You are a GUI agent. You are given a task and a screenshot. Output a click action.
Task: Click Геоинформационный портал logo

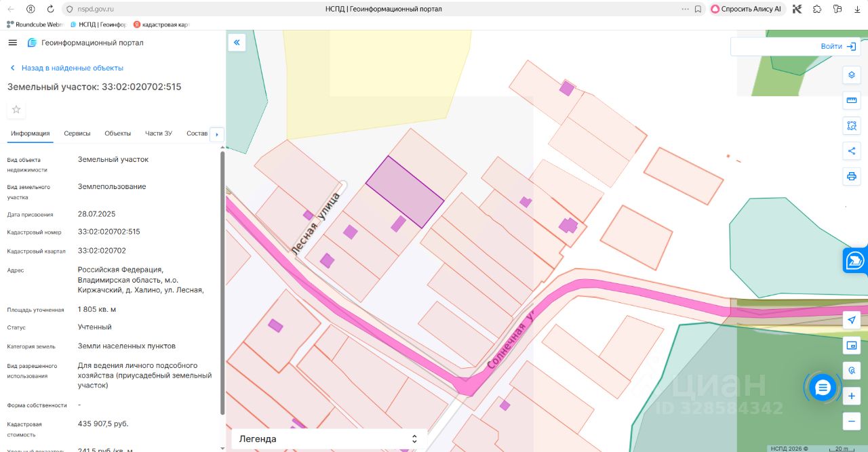[85, 43]
